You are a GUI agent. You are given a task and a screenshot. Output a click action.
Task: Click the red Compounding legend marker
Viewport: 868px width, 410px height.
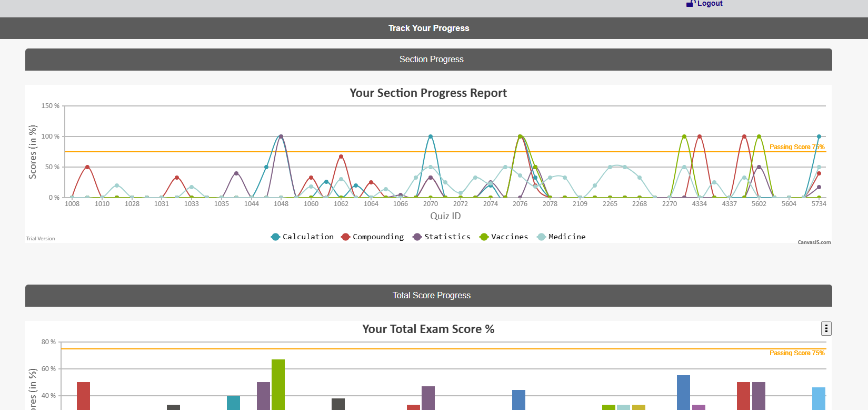(x=346, y=237)
